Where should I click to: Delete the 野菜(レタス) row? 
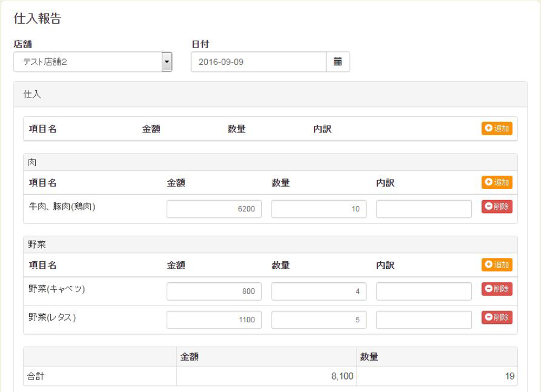pyautogui.click(x=497, y=318)
